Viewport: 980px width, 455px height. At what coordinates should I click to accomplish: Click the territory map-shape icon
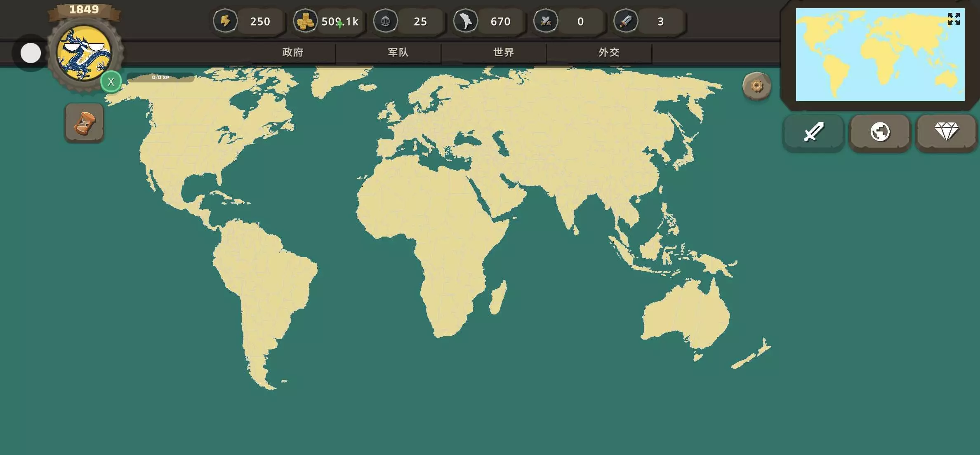click(x=465, y=21)
